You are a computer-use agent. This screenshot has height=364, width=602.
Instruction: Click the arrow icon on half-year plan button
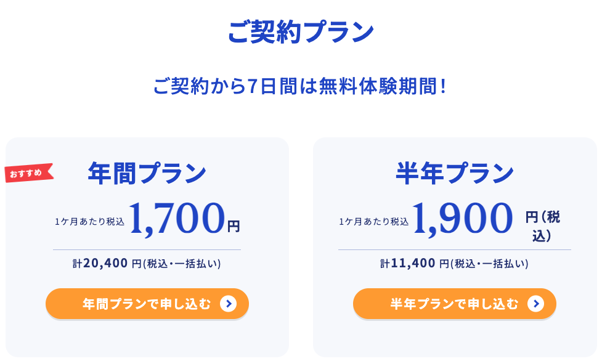(536, 304)
